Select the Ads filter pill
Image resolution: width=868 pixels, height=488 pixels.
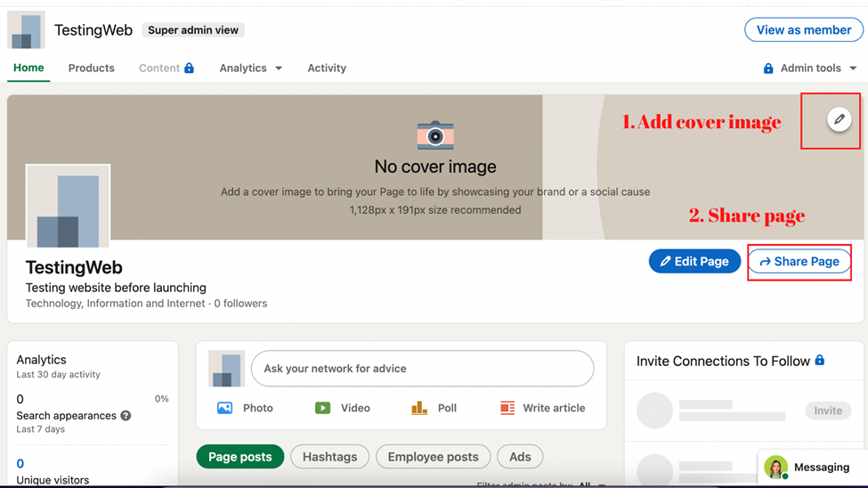[x=520, y=457]
